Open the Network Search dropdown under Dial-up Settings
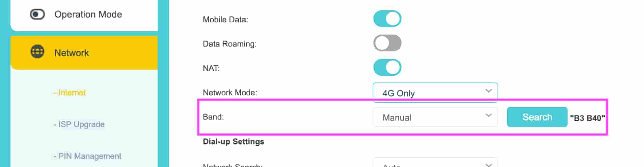Screen dimensions: 644x167 pos(435,164)
